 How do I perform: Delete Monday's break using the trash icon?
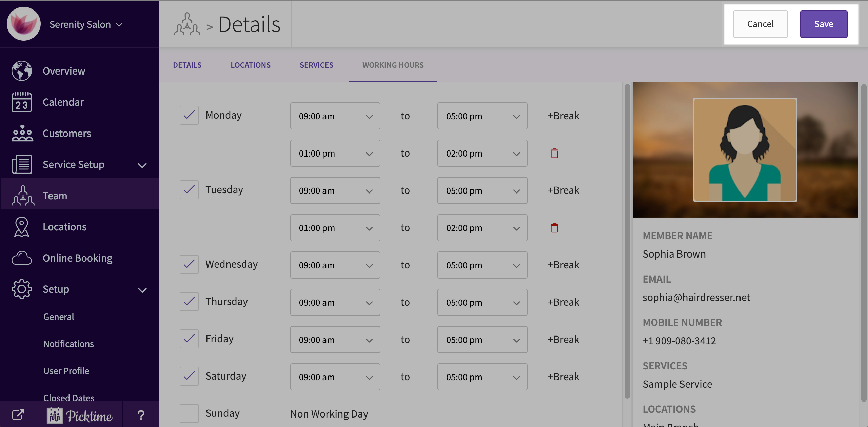pyautogui.click(x=555, y=153)
